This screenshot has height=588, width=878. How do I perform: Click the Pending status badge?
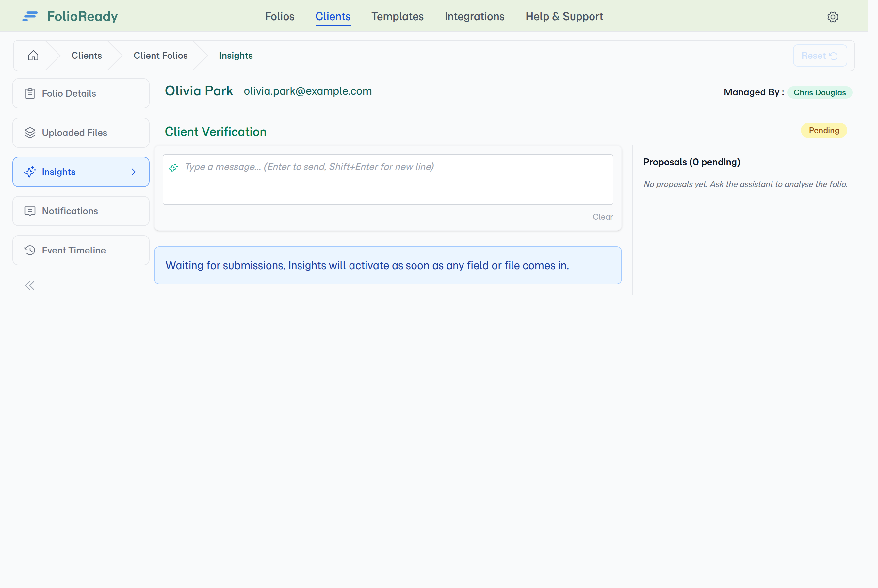824,130
